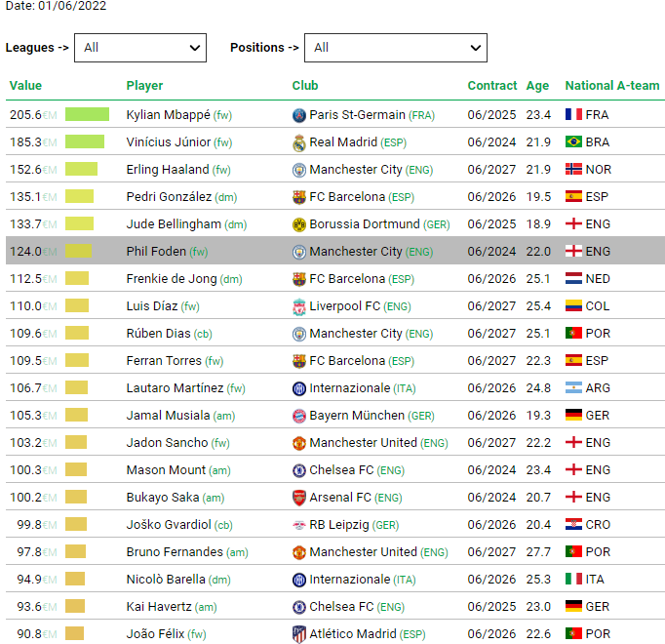The height and width of the screenshot is (644, 665).
Task: Click the Real Madrid club crest
Action: tap(299, 142)
